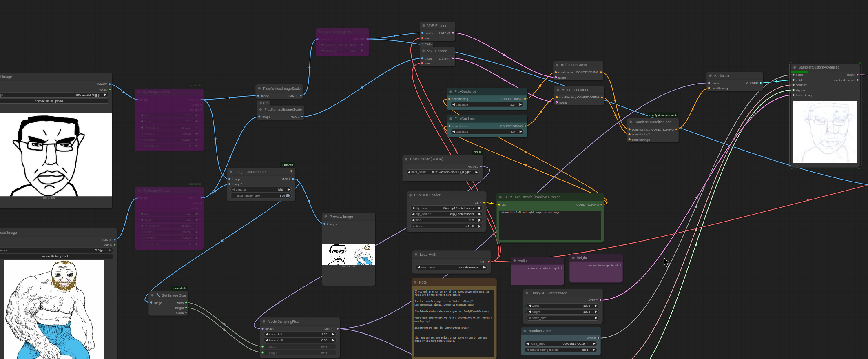
Task: Open the vae_name ae.safetensors dropdown
Action: coord(452,268)
